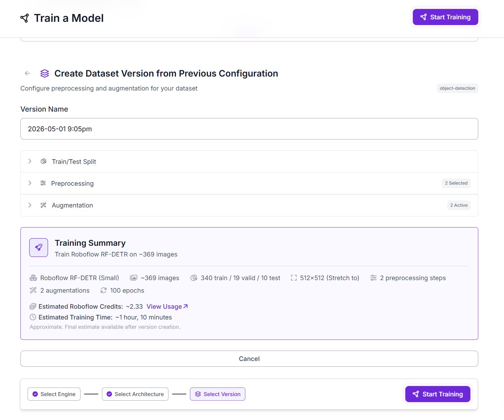Click the Cancel button

(x=249, y=359)
